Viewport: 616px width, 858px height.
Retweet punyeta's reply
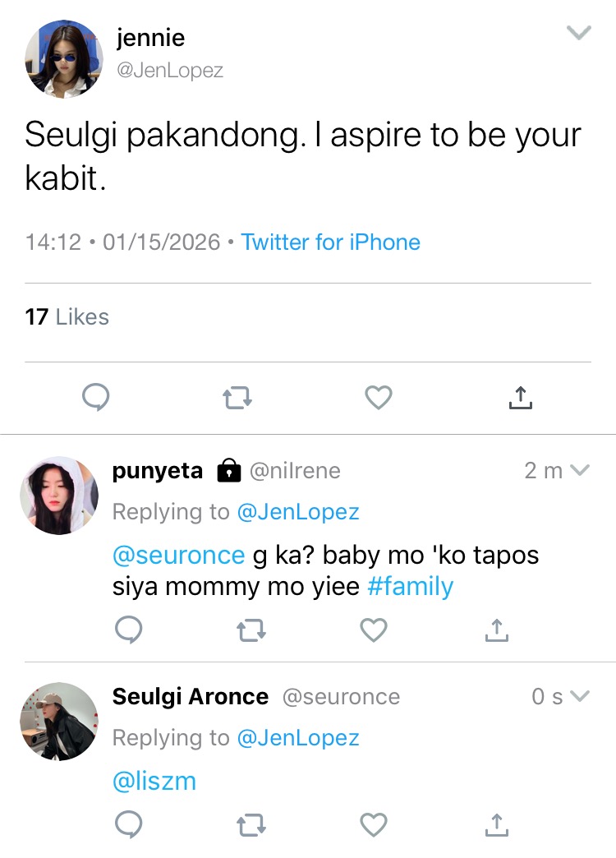pos(251,630)
